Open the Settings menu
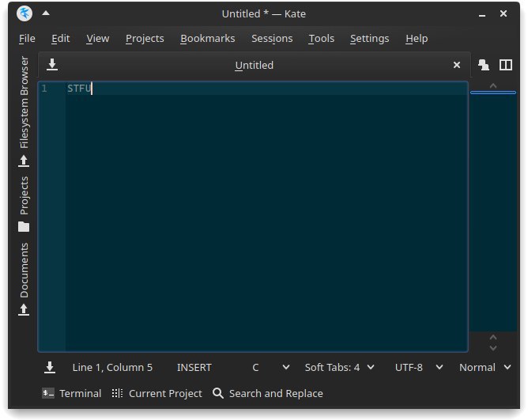This screenshot has width=528, height=420. click(x=370, y=39)
